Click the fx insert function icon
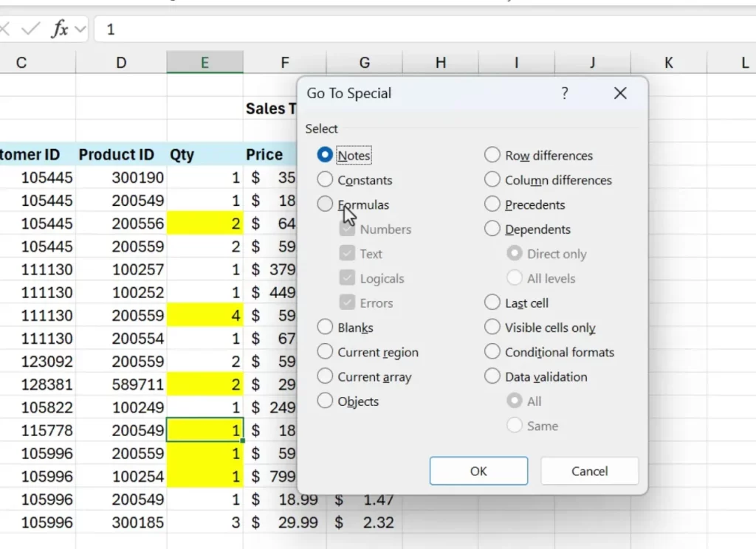 pos(60,30)
